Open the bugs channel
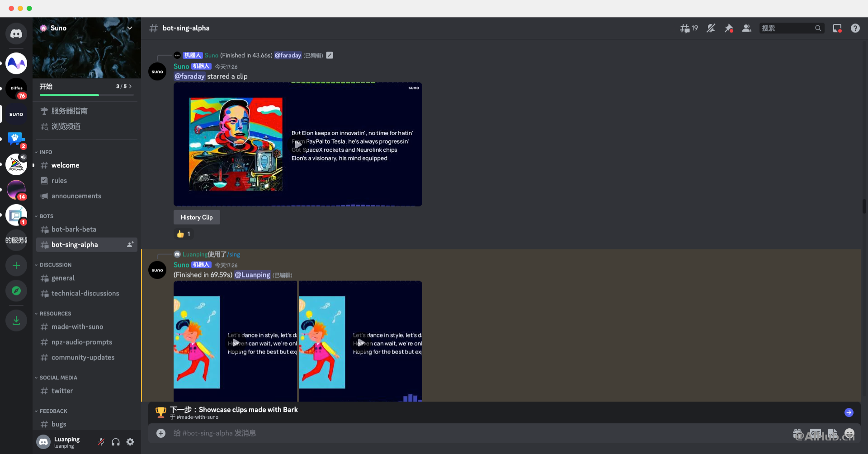This screenshot has width=868, height=454. (x=87, y=425)
